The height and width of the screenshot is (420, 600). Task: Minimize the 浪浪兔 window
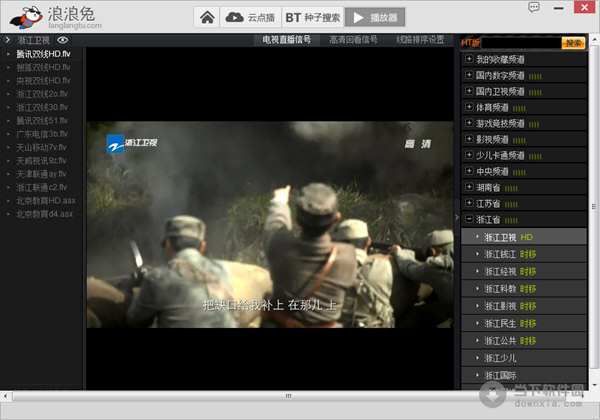coord(559,8)
